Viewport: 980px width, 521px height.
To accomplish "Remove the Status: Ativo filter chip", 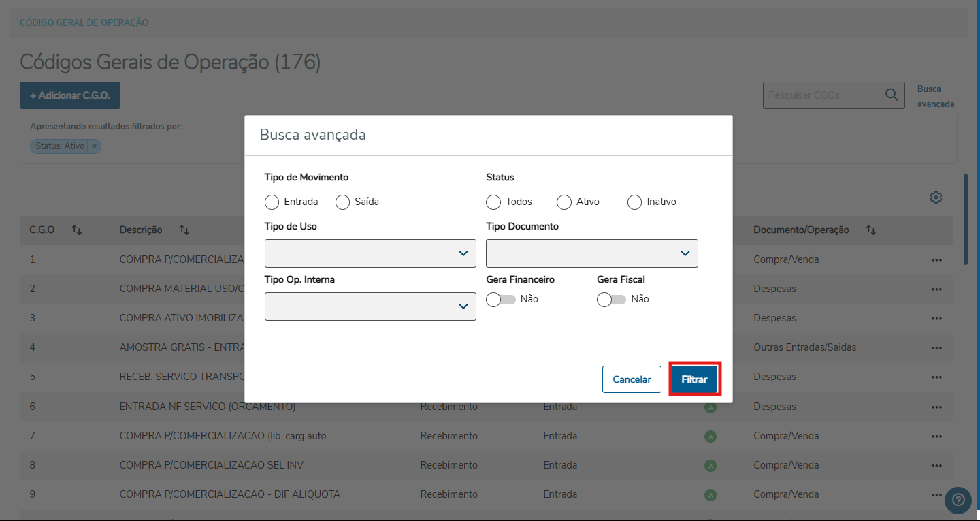I will point(95,146).
